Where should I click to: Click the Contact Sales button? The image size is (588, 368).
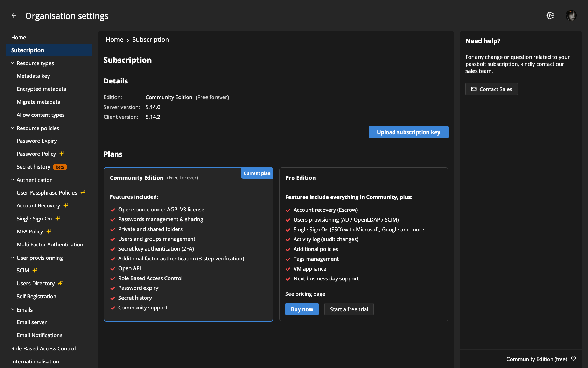[491, 89]
